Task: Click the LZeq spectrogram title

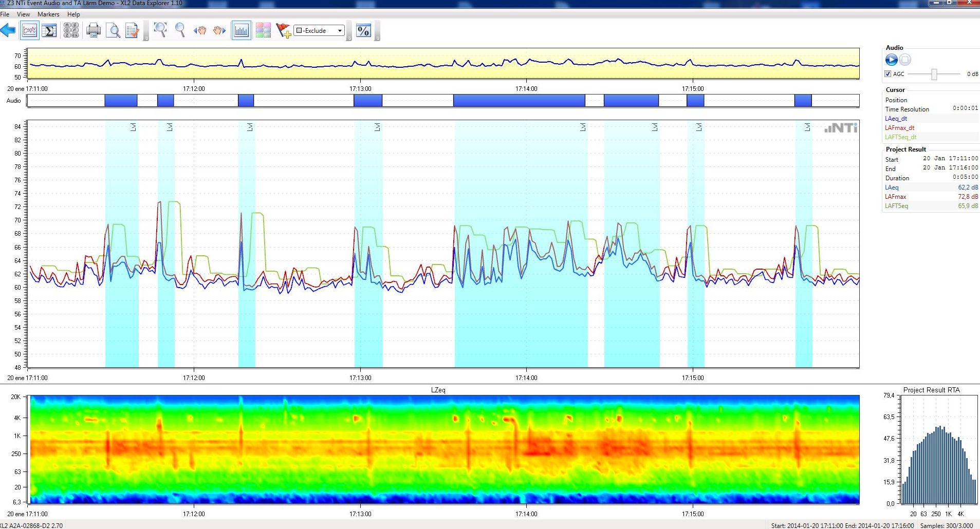Action: [x=438, y=390]
